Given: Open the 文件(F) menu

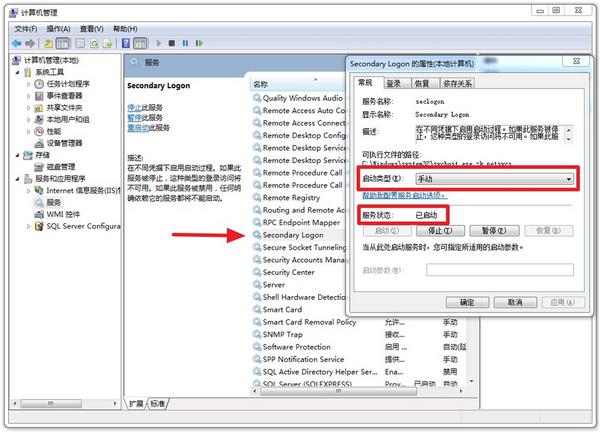Looking at the screenshot, I should tap(26, 29).
